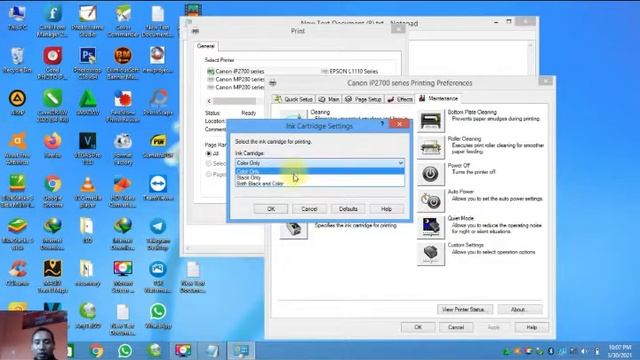
Task: Launch VEGAS Pro desktop shortcut
Action: (x=88, y=149)
